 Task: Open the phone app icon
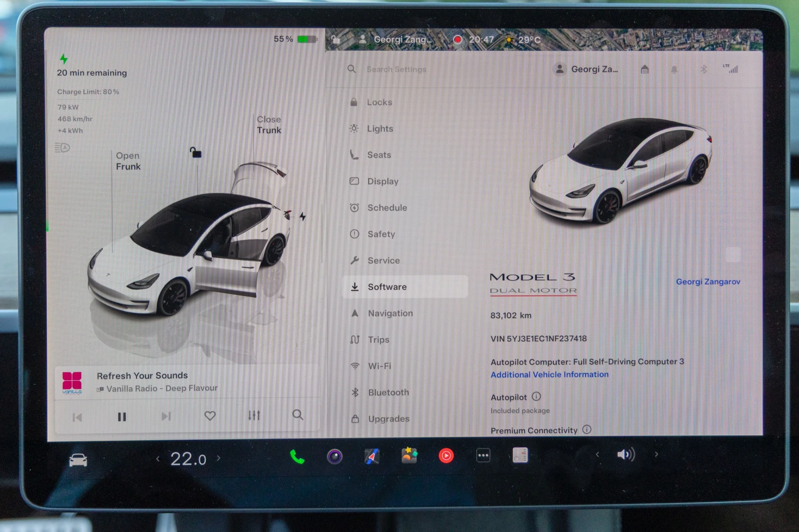pyautogui.click(x=297, y=456)
